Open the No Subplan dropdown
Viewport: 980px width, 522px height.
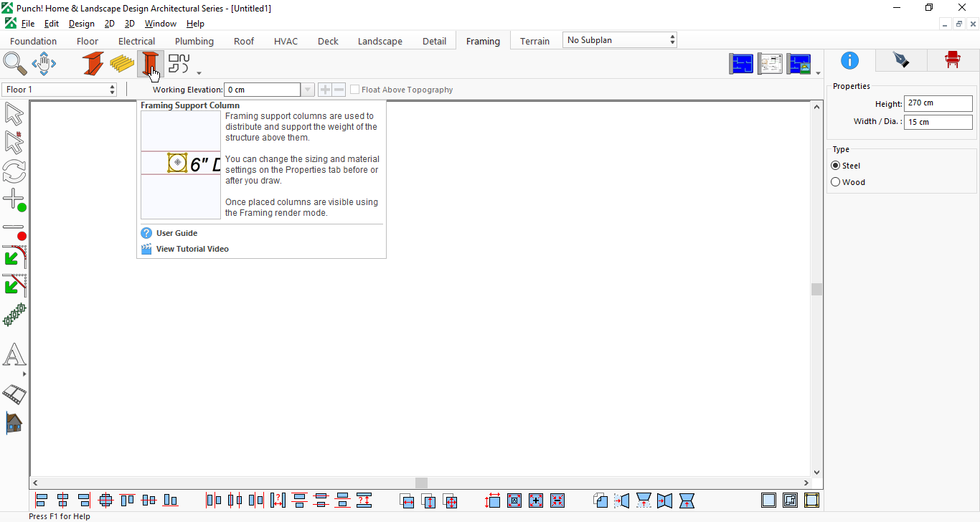pos(620,40)
